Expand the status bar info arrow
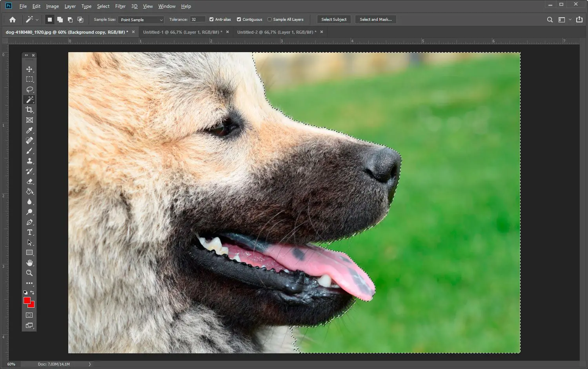 [89, 364]
